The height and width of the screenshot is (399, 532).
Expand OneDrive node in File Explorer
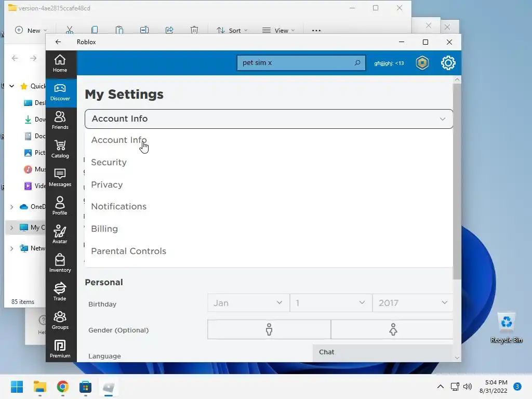(11, 207)
